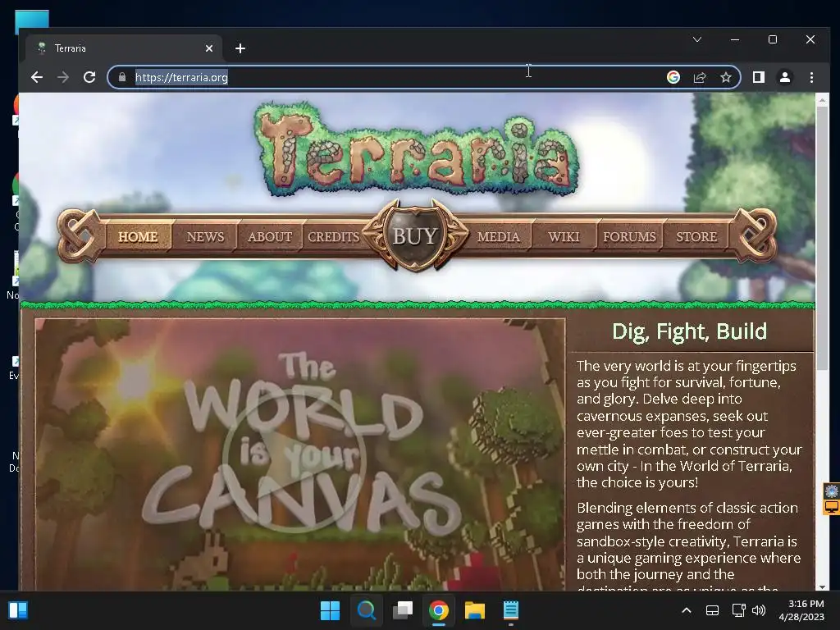View site information via the lock icon
This screenshot has width=840, height=630.
122,77
